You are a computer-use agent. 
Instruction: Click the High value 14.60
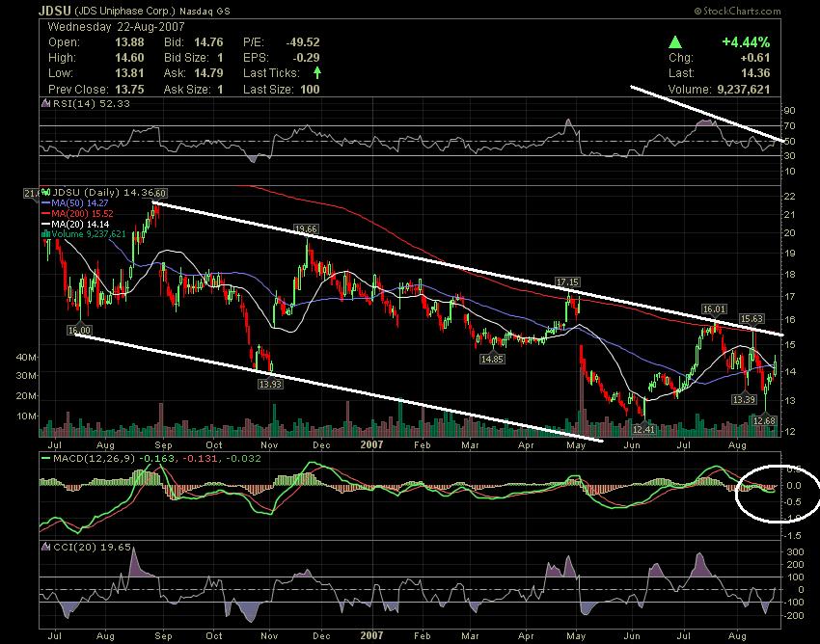[x=129, y=58]
